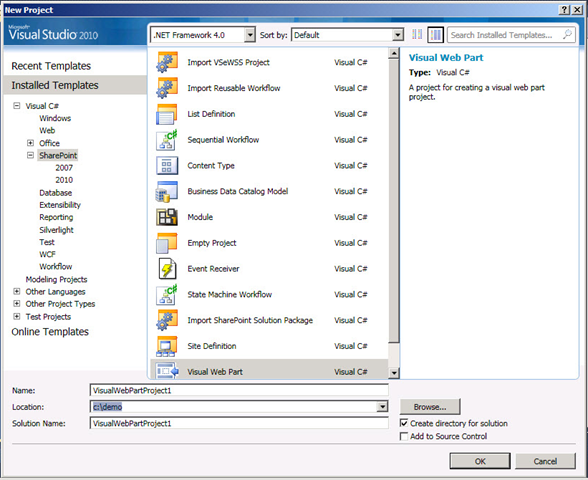Open the Sort by Default dropdown
The height and width of the screenshot is (480, 588).
pyautogui.click(x=398, y=35)
